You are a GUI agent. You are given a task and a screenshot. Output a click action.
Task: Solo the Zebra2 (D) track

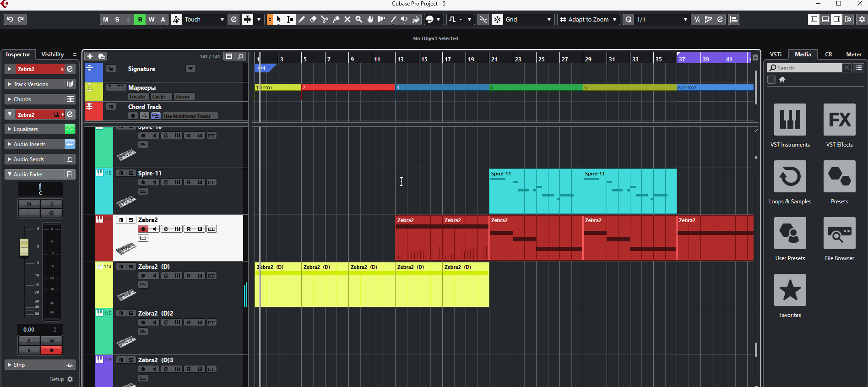131,267
